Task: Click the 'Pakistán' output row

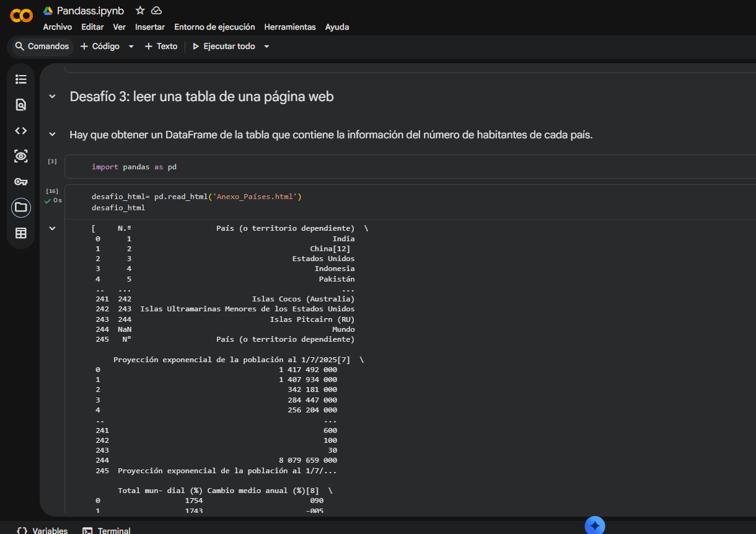Action: (337, 279)
